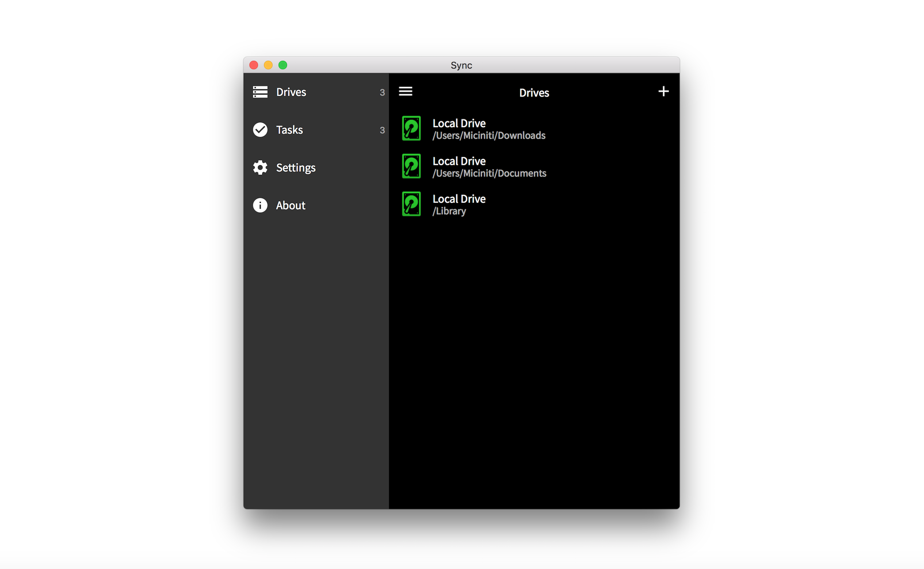Click the Tasks checkmark circle icon
924x569 pixels.
[260, 130]
